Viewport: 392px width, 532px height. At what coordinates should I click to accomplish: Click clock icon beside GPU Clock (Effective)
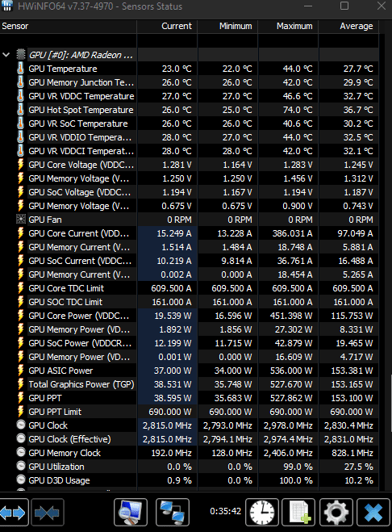(21, 438)
